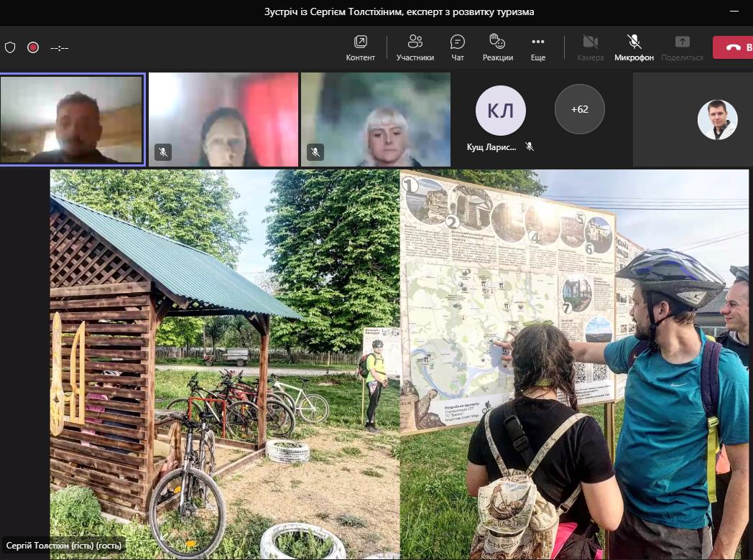Click the shared photo content area

pyautogui.click(x=399, y=364)
